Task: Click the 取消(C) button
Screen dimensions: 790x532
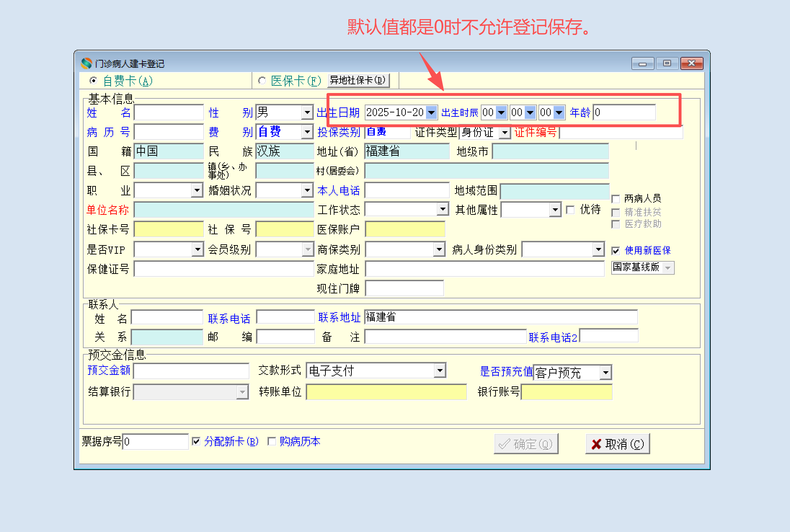Action: click(617, 444)
